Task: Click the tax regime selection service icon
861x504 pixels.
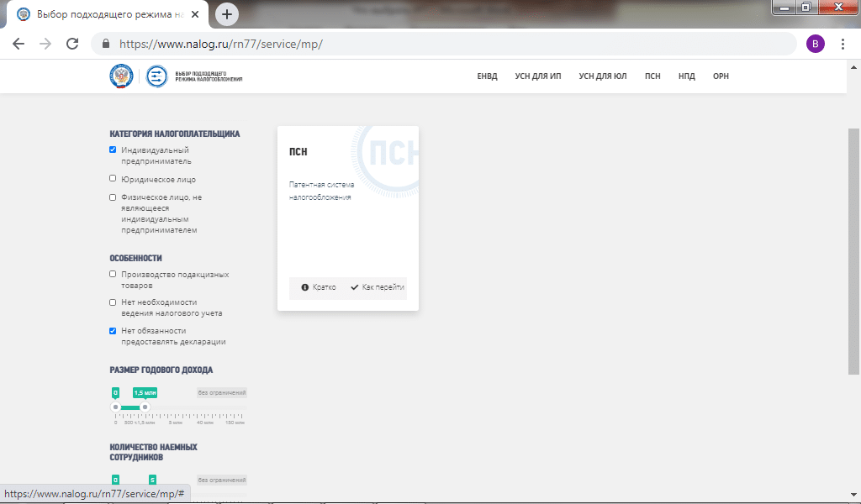Action: [157, 76]
